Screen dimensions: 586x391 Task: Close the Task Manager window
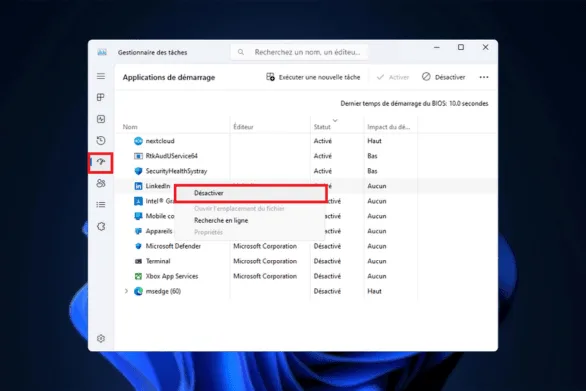point(485,47)
